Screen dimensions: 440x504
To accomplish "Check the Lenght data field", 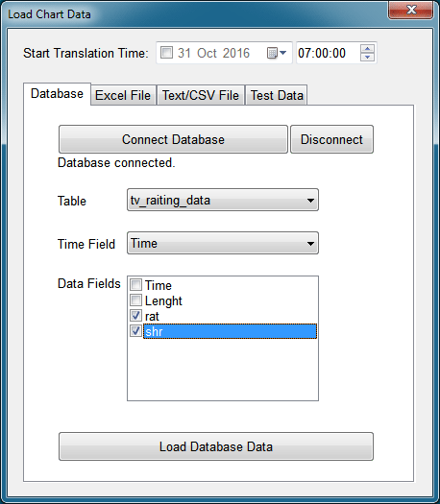I will click(135, 300).
